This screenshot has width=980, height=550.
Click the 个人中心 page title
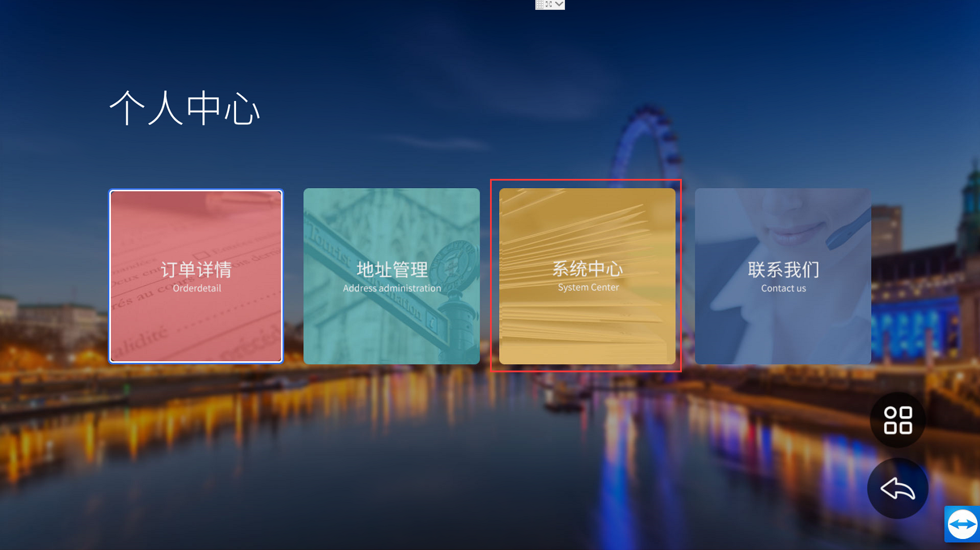[x=184, y=109]
